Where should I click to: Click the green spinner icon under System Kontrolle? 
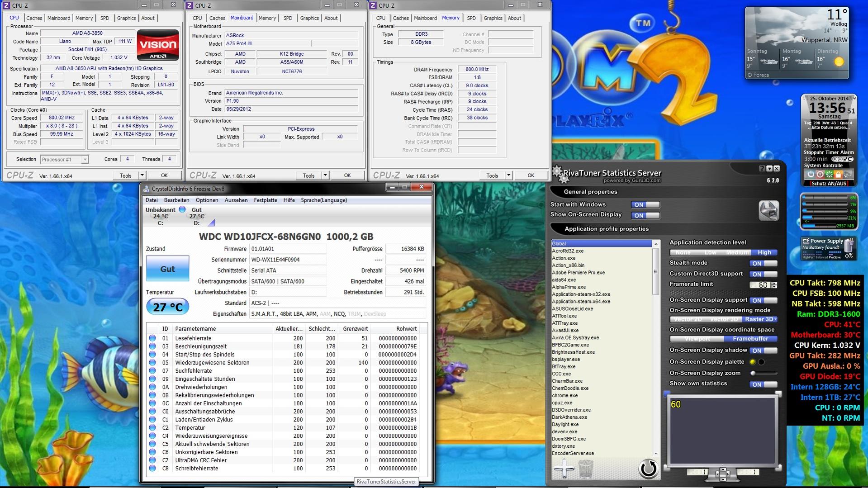[829, 174]
